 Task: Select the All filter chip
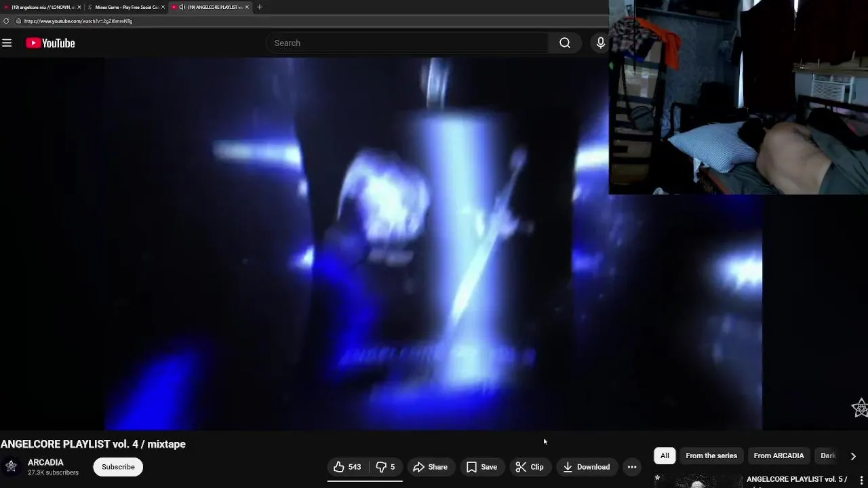click(665, 455)
